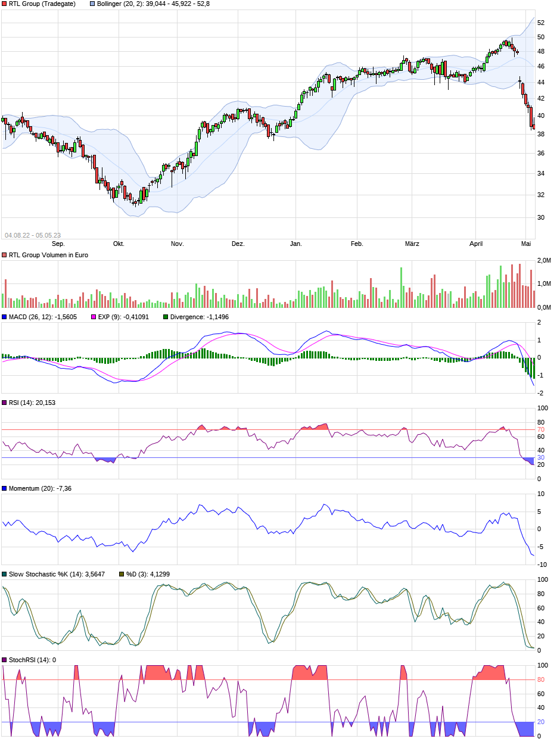
Task: Select the magenta EXP (9) legend swatch
Action: pyautogui.click(x=92, y=317)
